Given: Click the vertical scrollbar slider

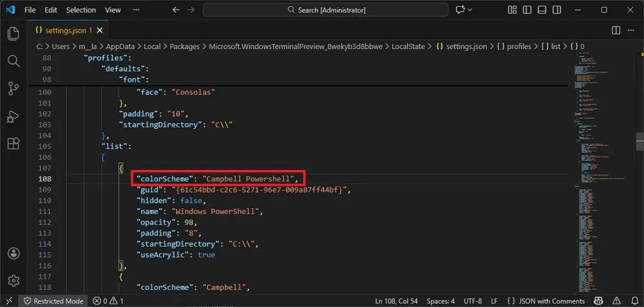Looking at the screenshot, I should (640, 142).
